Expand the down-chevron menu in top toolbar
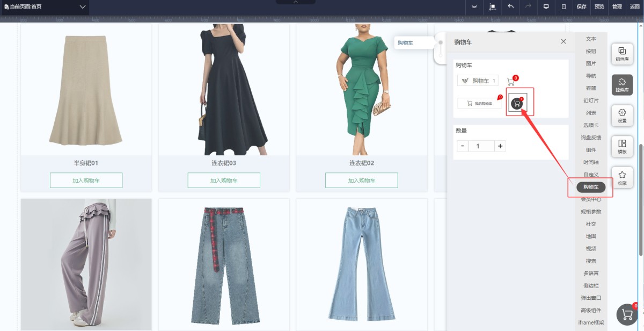The image size is (644, 331). tap(474, 6)
